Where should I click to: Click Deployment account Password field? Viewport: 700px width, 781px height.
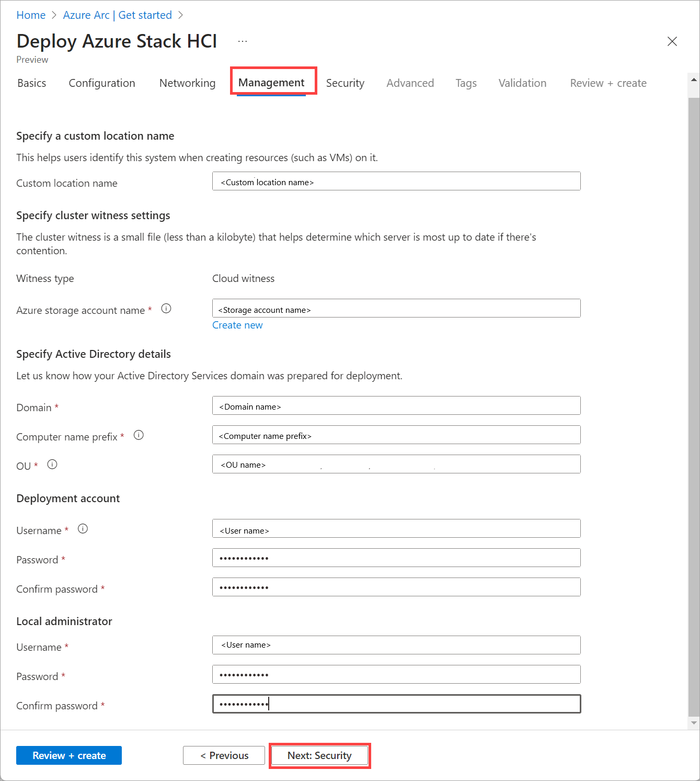(x=396, y=558)
